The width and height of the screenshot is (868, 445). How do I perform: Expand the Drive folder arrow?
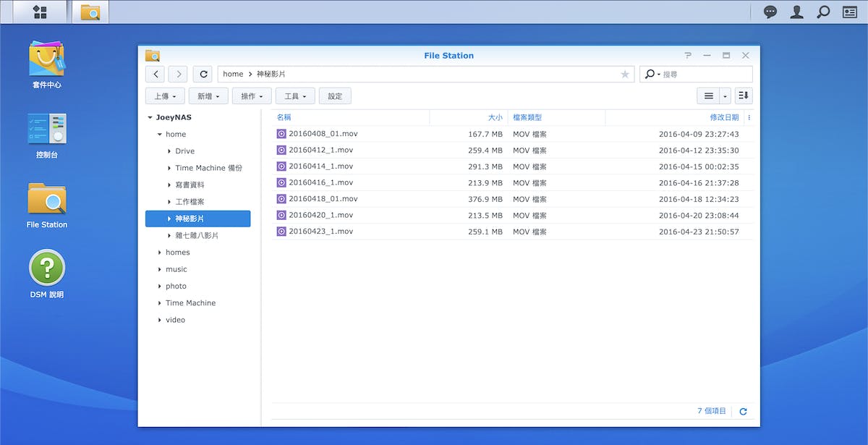click(169, 151)
